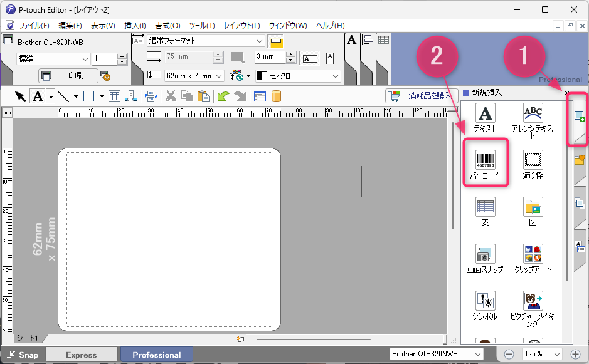Expand the Text tool options arrow
Image resolution: width=589 pixels, height=364 pixels.
(51, 97)
